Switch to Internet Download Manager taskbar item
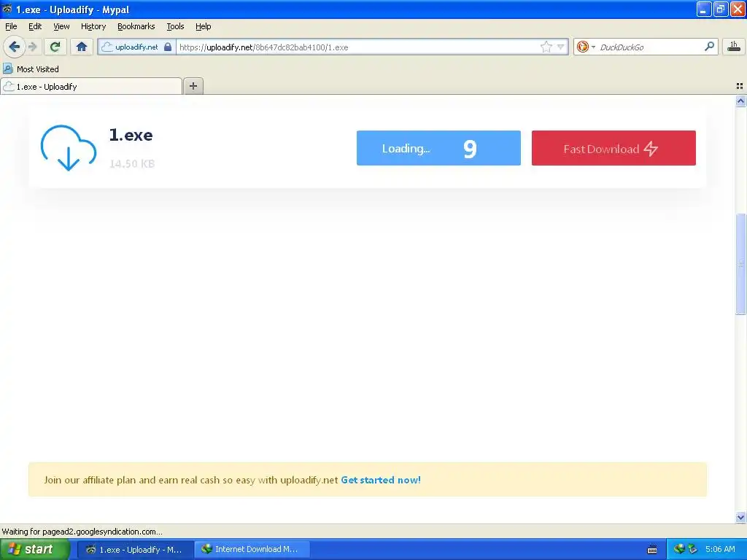 [252, 549]
